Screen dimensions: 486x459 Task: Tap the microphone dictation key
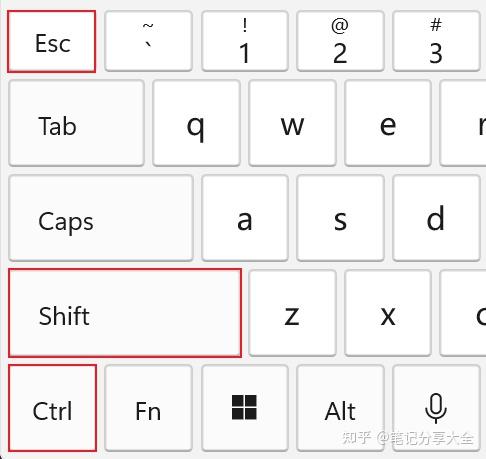436,408
